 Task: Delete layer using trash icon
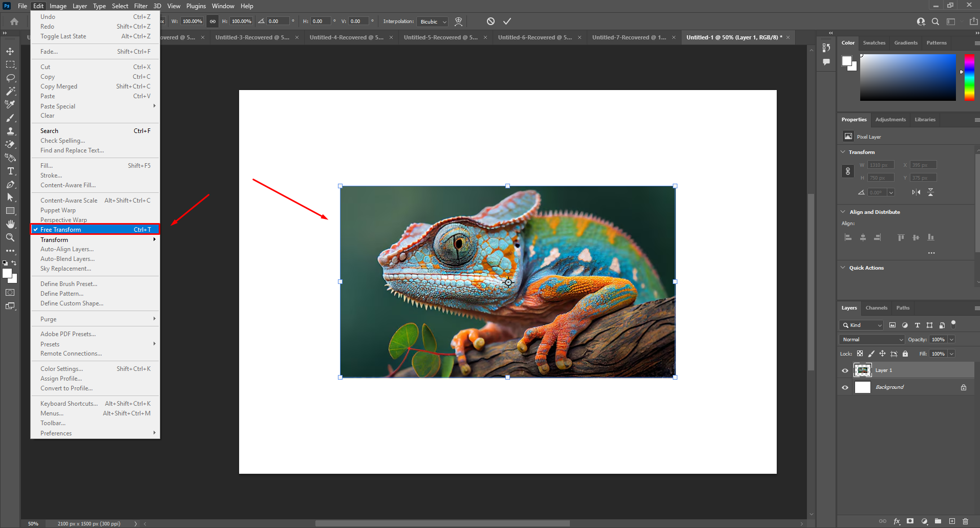[966, 521]
